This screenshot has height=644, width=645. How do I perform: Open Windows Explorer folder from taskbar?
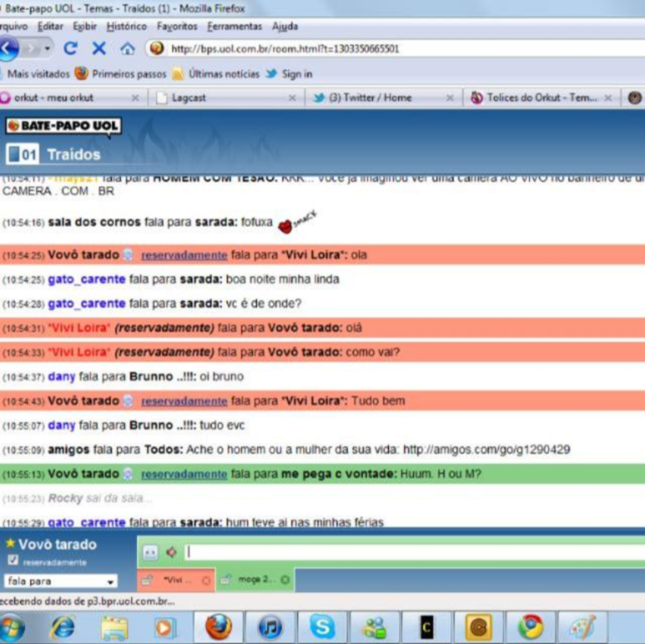coord(114,628)
